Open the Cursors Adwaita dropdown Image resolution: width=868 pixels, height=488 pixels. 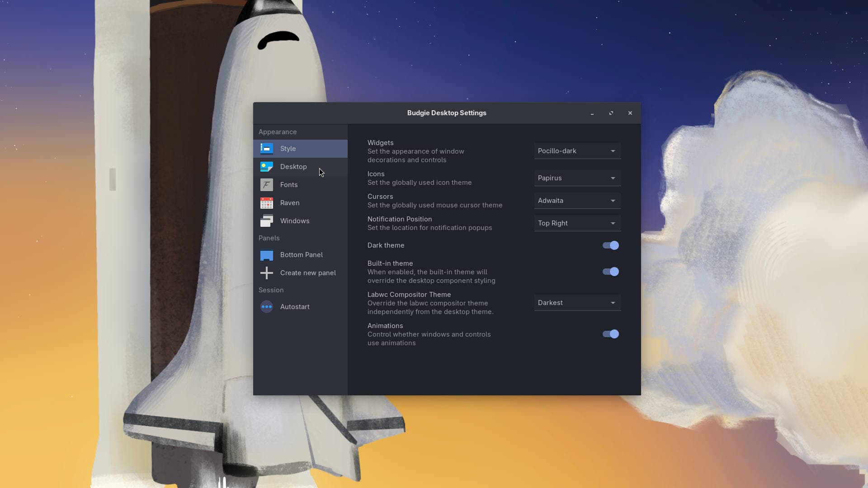tap(577, 201)
